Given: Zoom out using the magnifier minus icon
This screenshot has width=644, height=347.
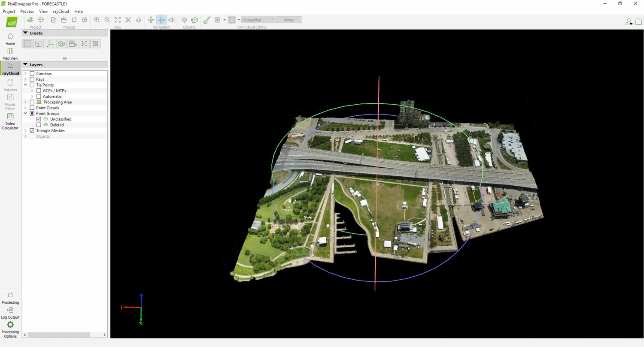Looking at the screenshot, I should 107,20.
